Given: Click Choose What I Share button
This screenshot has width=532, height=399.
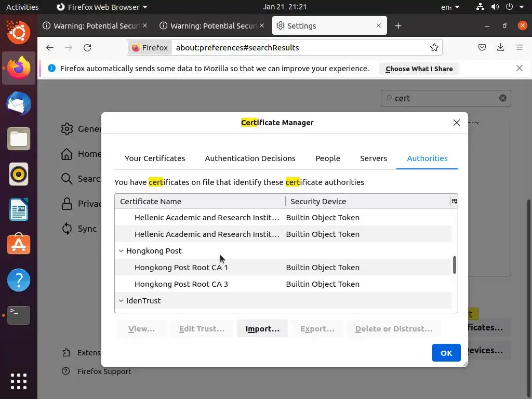Looking at the screenshot, I should pyautogui.click(x=419, y=69).
